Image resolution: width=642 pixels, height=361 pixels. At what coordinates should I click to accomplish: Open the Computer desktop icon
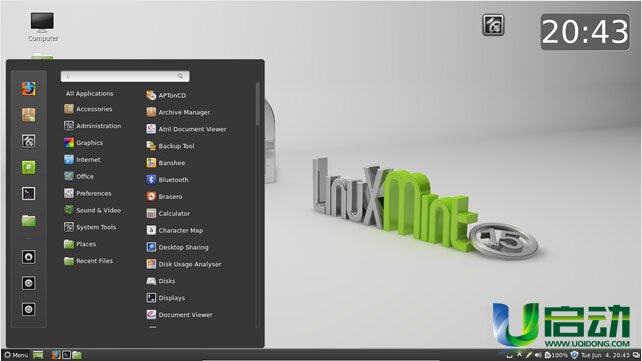(43, 27)
